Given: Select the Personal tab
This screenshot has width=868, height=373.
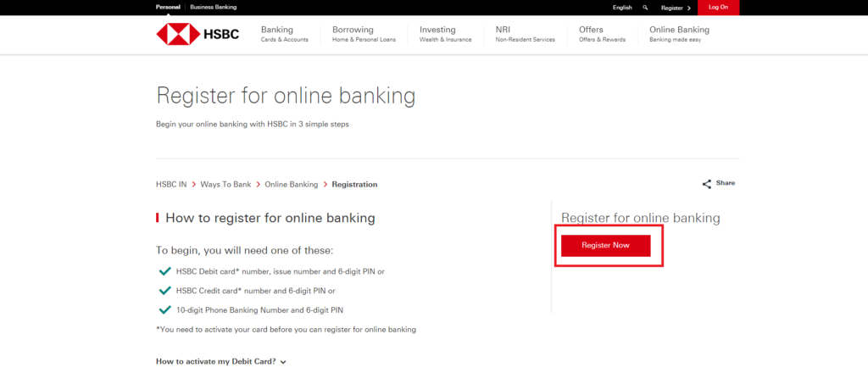Looking at the screenshot, I should coord(168,7).
